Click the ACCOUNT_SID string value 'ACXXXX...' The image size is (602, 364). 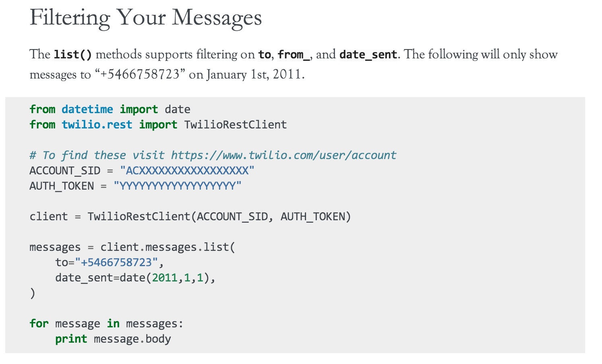tap(187, 171)
